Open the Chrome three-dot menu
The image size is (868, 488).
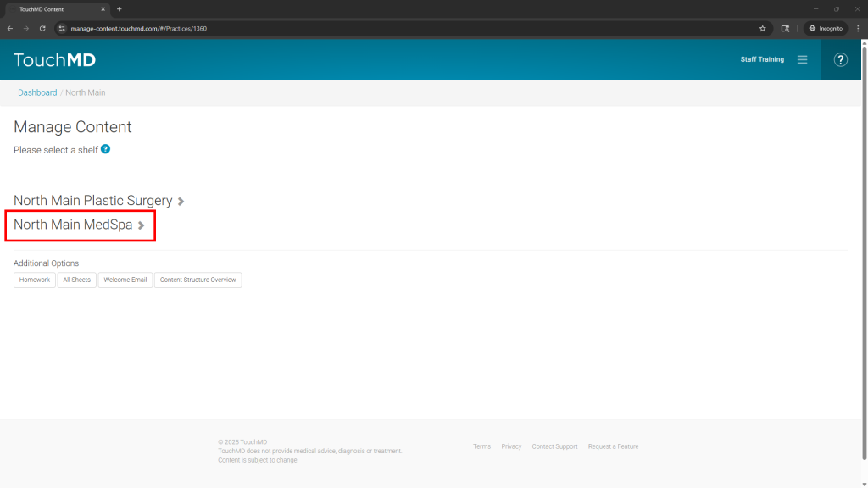(x=858, y=28)
